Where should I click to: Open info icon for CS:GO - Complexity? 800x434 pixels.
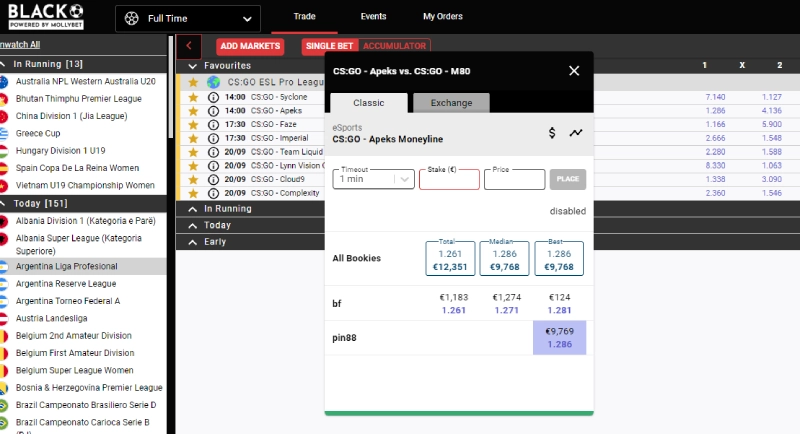coord(213,193)
